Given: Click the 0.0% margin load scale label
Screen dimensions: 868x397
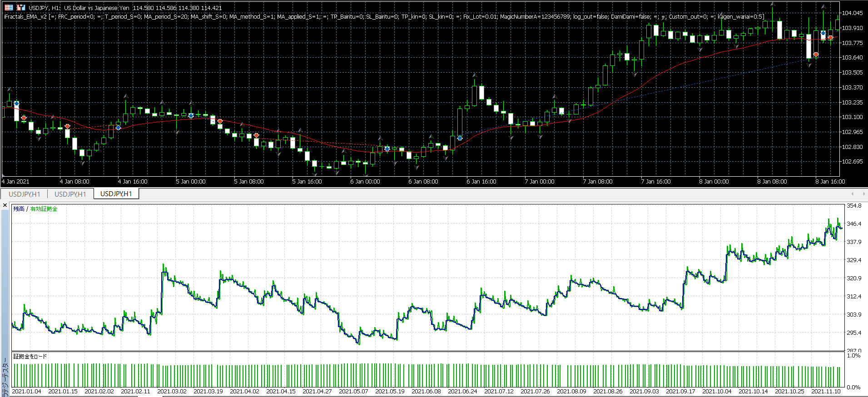Looking at the screenshot, I should [x=853, y=387].
